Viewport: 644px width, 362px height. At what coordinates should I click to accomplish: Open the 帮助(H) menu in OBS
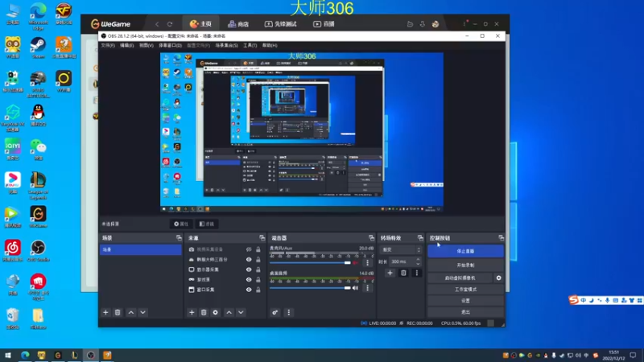(270, 45)
